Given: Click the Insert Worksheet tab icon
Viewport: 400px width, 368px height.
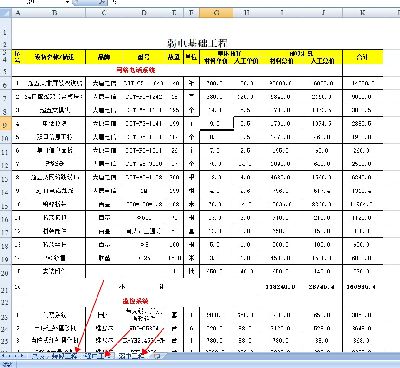Looking at the screenshot, I should point(157,356).
